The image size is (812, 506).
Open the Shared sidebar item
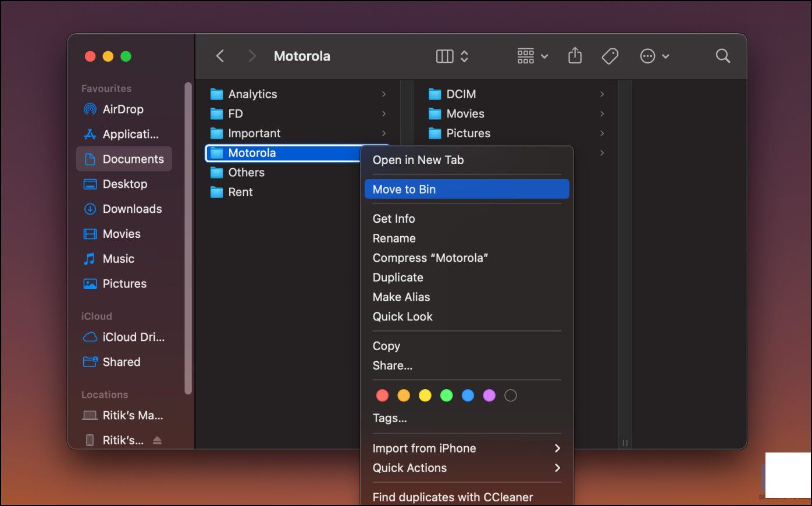[x=124, y=362]
